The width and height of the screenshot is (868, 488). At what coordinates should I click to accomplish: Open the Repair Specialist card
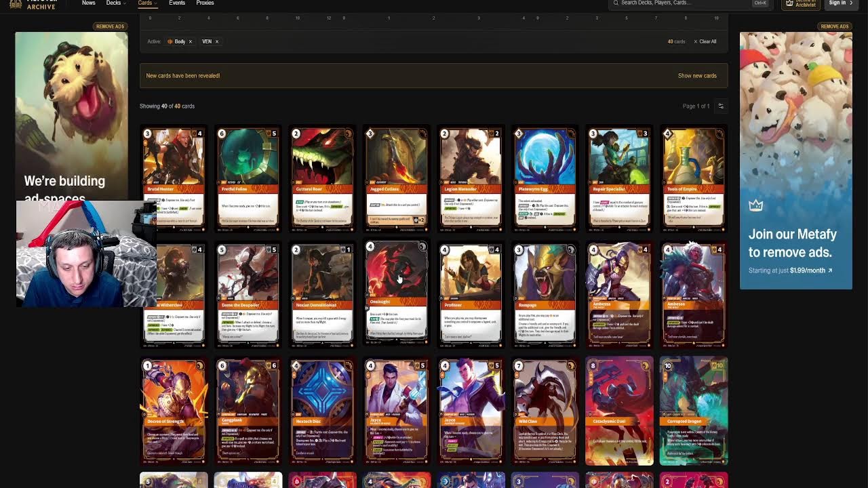[x=619, y=180]
